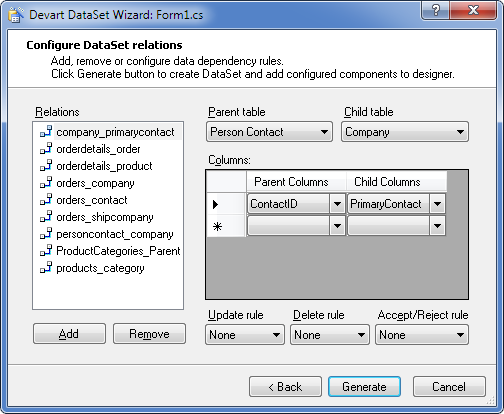Open the Child table dropdown
Viewport: 504px width, 414px height.
[405, 132]
